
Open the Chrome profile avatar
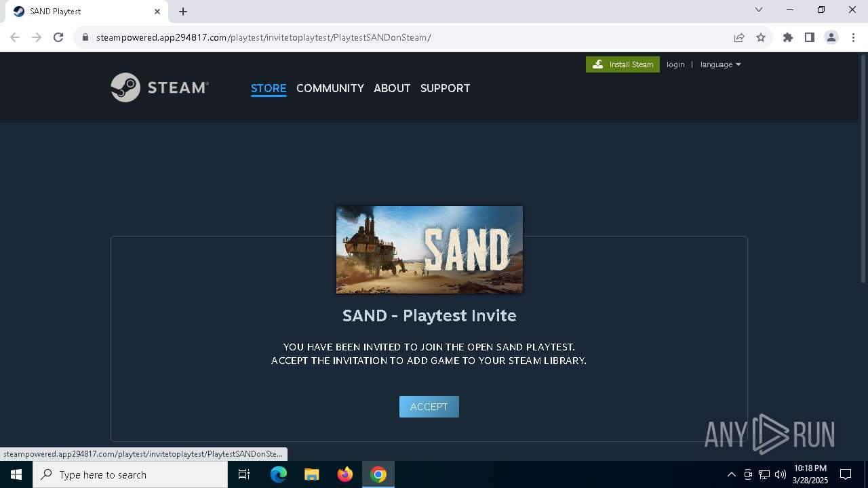tap(831, 37)
